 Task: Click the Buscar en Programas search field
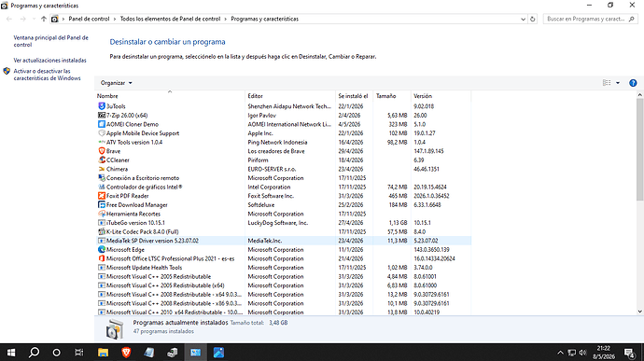coord(586,19)
